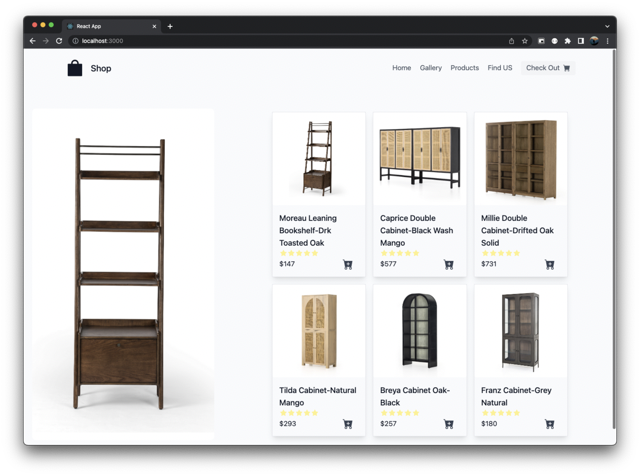Click Franz Cabinet thumbnail image

point(521,331)
